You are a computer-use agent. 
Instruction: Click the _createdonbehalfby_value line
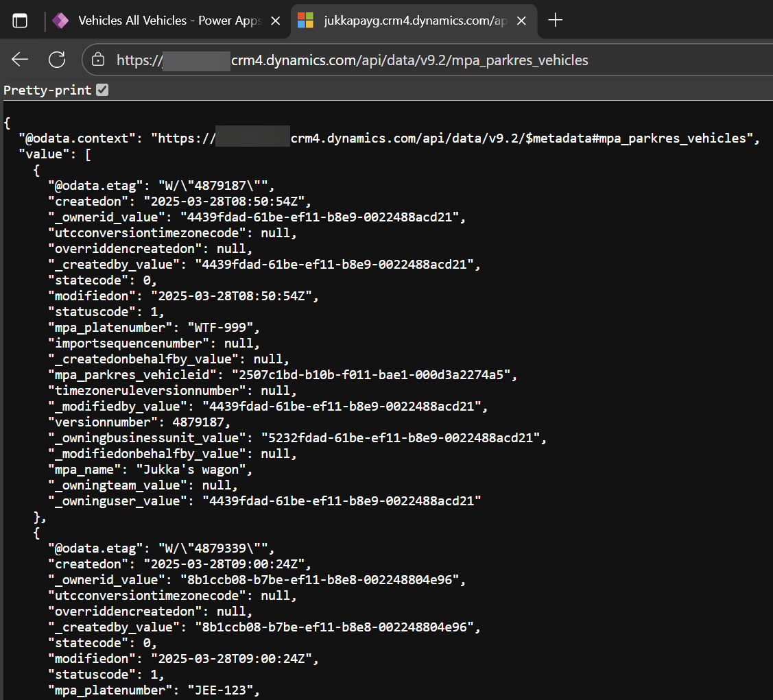pyautogui.click(x=169, y=359)
